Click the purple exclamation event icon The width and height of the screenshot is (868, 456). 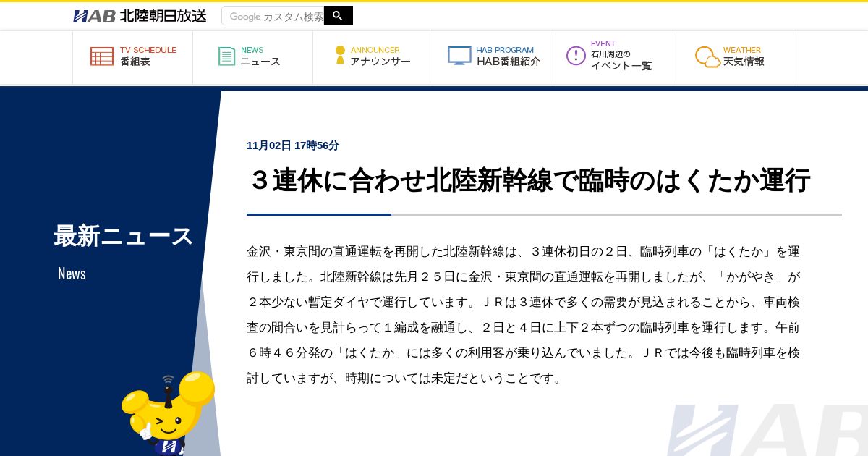[576, 56]
